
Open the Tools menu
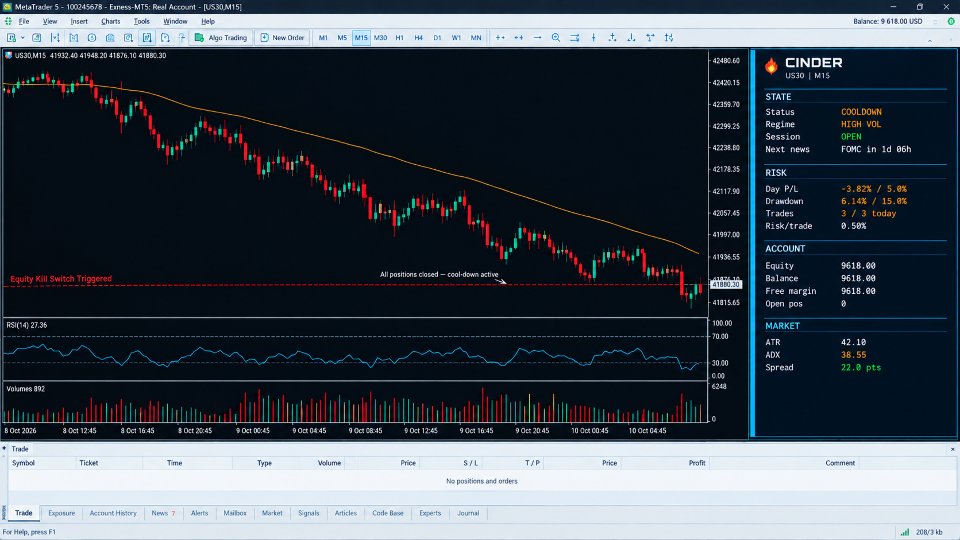(x=141, y=21)
